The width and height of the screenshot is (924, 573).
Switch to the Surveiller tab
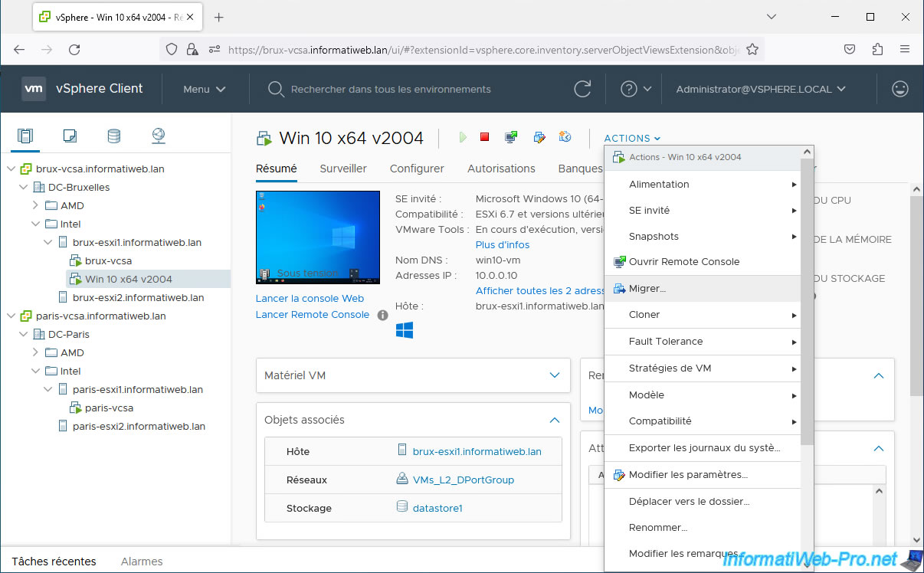click(343, 169)
